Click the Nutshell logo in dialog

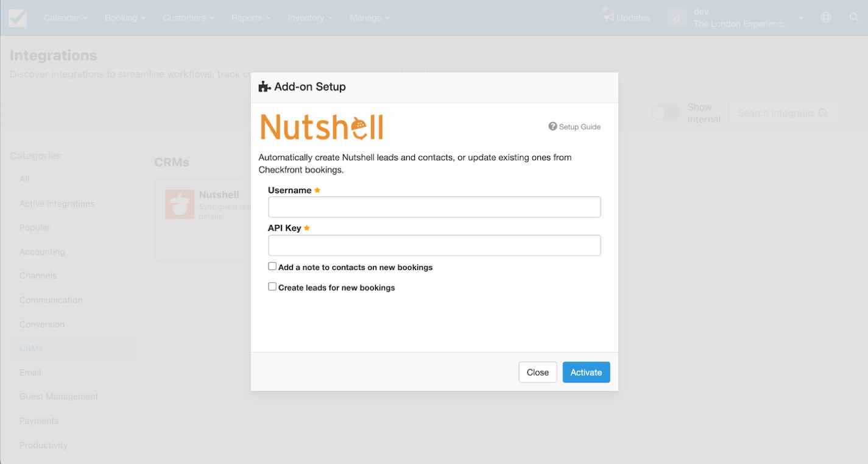pyautogui.click(x=322, y=127)
